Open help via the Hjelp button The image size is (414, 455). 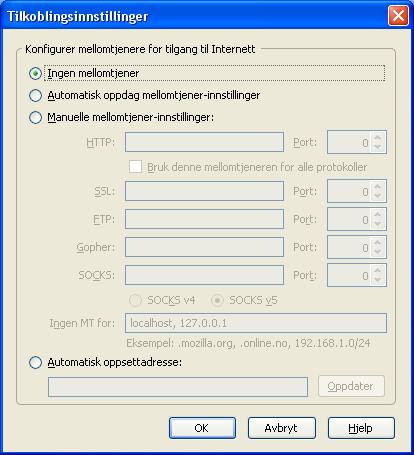pyautogui.click(x=361, y=428)
